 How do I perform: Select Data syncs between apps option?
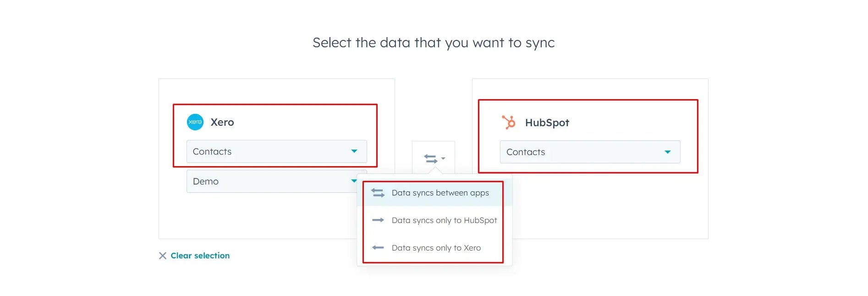tap(439, 193)
